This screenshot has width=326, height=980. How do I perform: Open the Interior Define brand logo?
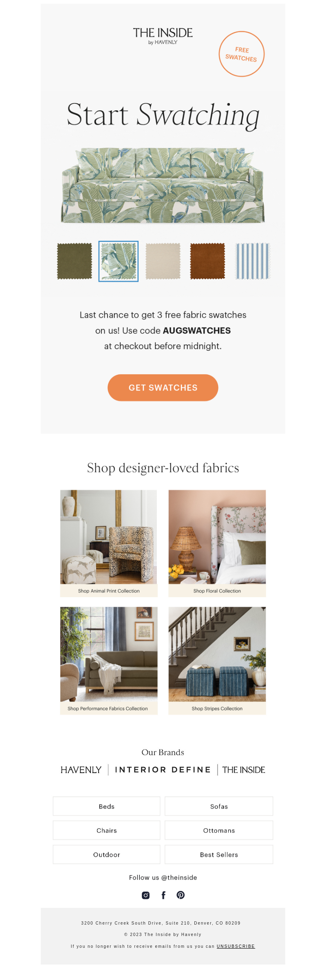[x=163, y=770]
